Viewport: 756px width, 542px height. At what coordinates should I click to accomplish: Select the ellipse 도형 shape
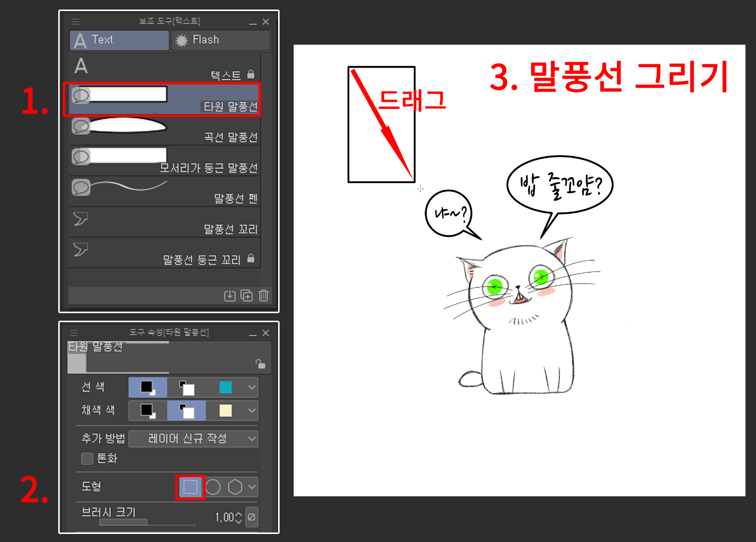tap(213, 487)
